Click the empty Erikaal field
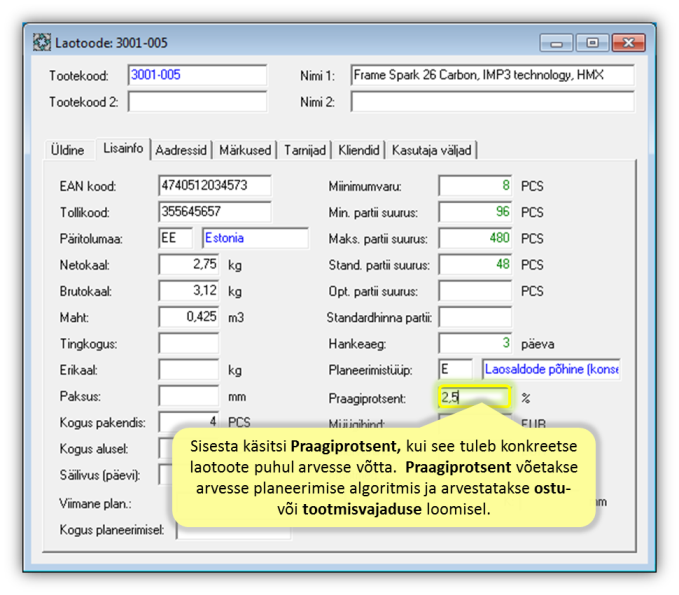Image resolution: width=679 pixels, height=595 pixels. pyautogui.click(x=189, y=370)
